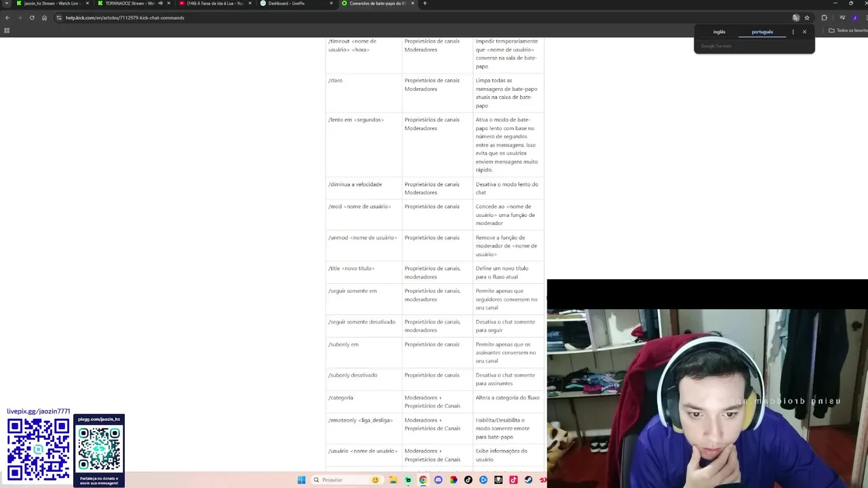Open the media control icon in toolbar
868x488 pixels.
(x=842, y=18)
